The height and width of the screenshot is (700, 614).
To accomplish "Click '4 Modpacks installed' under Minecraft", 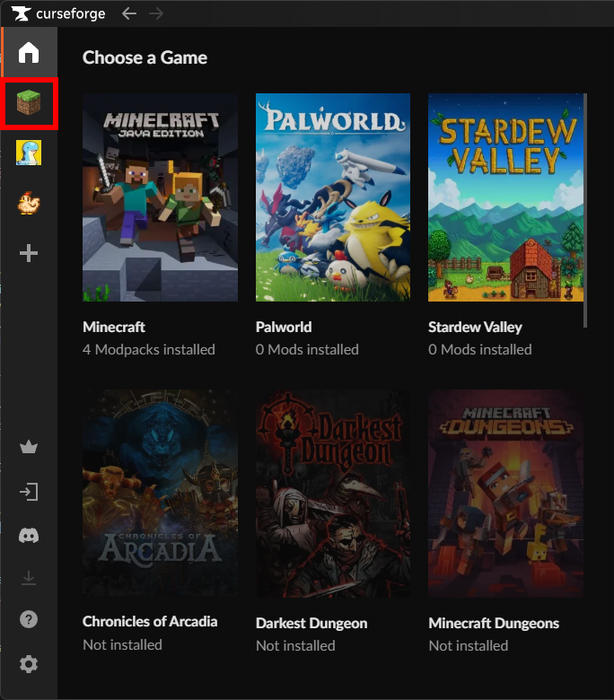I will coord(149,350).
